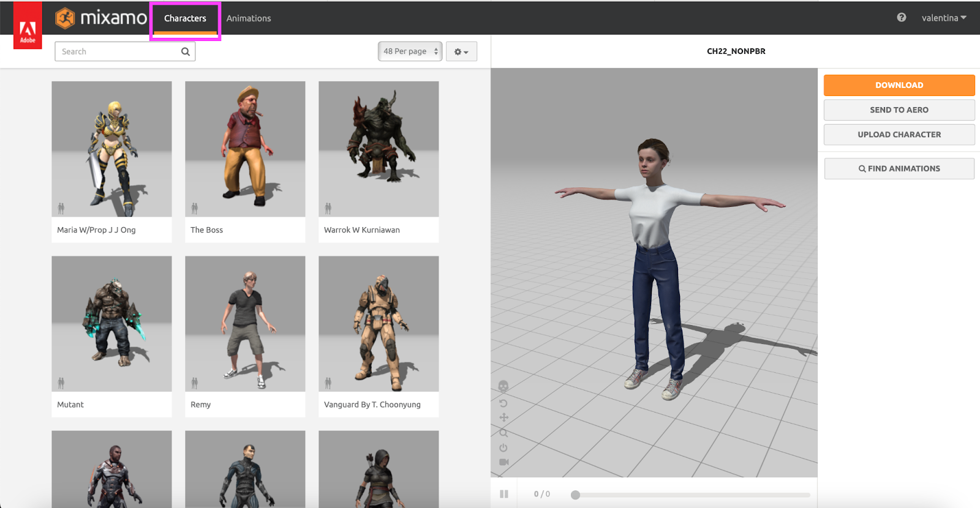The image size is (980, 508).
Task: Click the animation timeline slider handle
Action: click(x=575, y=495)
